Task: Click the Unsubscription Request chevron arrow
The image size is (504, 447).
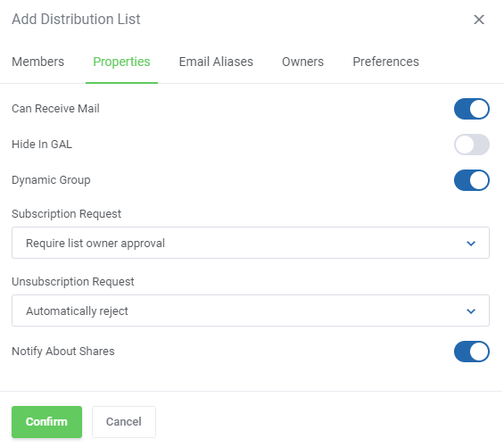Action: pyautogui.click(x=471, y=311)
